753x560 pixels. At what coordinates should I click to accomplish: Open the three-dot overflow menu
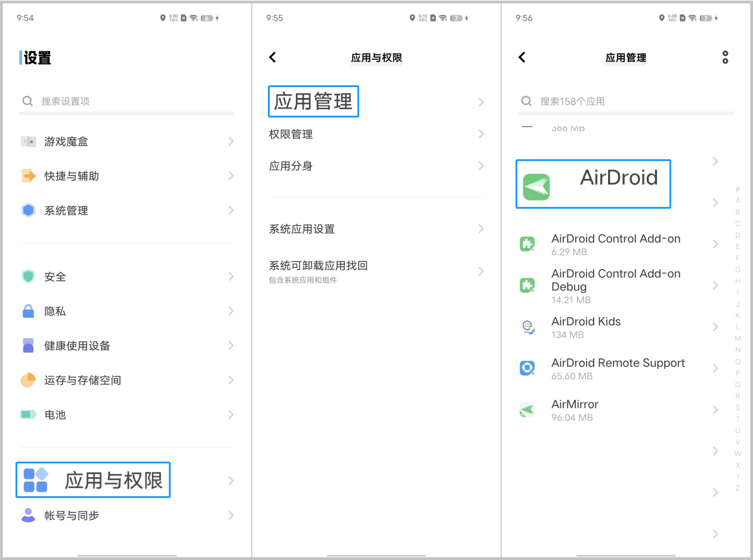click(x=725, y=57)
